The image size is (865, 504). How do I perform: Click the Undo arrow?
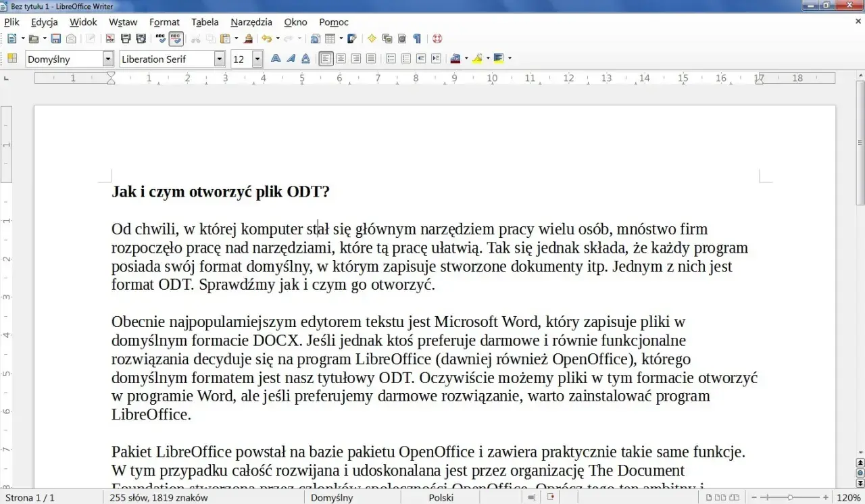[267, 39]
